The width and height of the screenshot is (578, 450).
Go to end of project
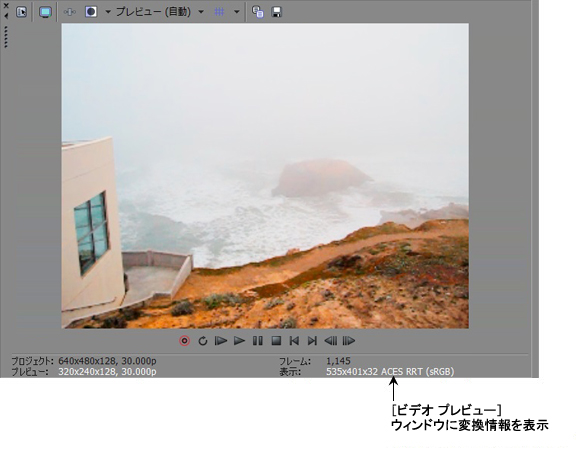click(312, 341)
